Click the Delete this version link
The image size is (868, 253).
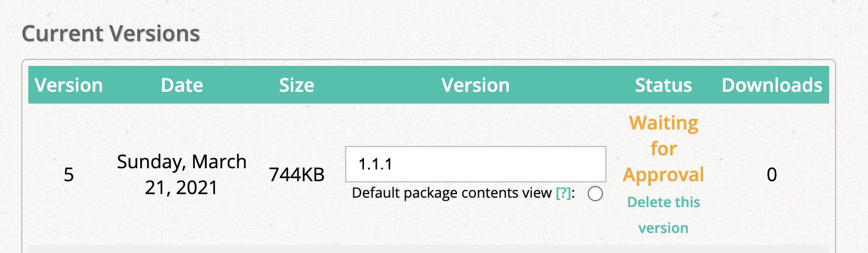[x=664, y=215]
